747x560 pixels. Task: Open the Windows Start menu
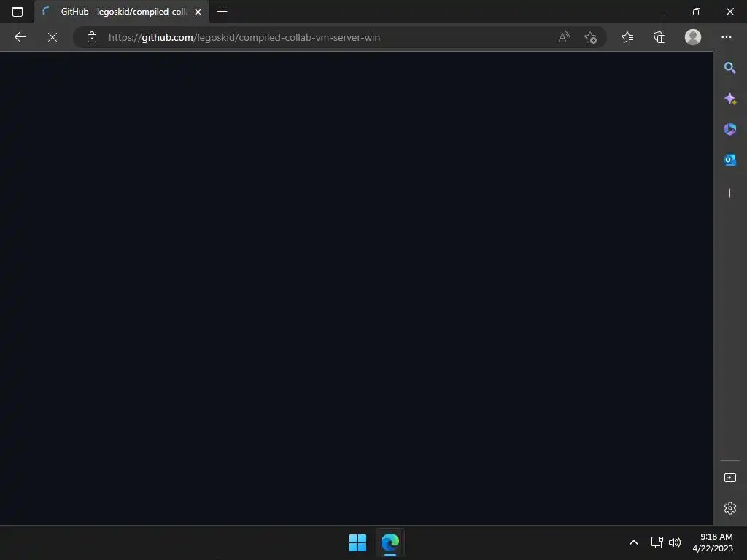pyautogui.click(x=357, y=542)
